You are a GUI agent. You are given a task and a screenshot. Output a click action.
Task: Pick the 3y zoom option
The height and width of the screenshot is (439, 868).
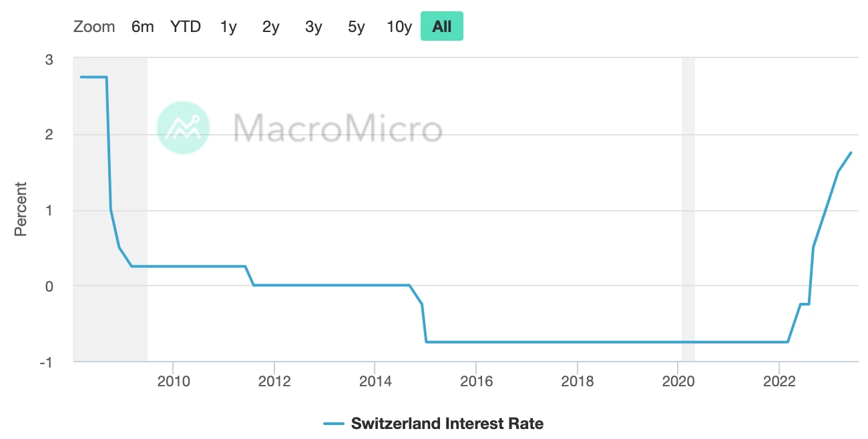pos(313,27)
